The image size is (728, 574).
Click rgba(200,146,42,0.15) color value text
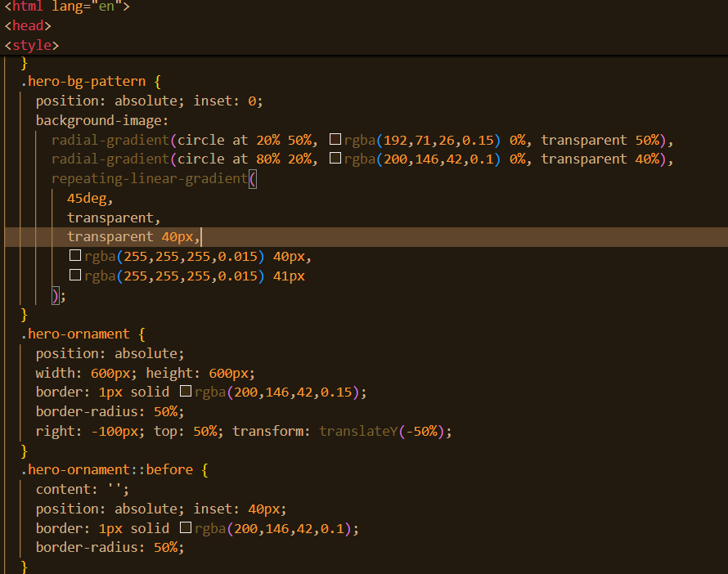point(276,392)
